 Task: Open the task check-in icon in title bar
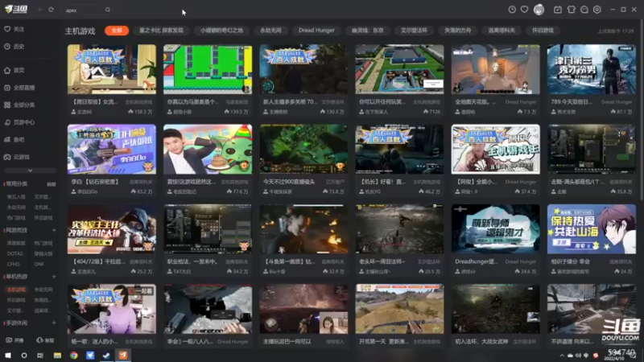point(557,10)
